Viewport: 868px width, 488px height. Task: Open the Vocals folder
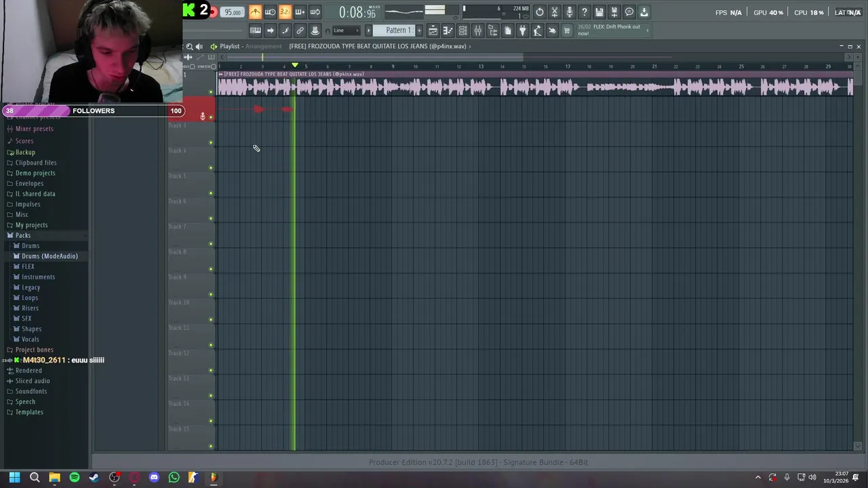click(31, 339)
